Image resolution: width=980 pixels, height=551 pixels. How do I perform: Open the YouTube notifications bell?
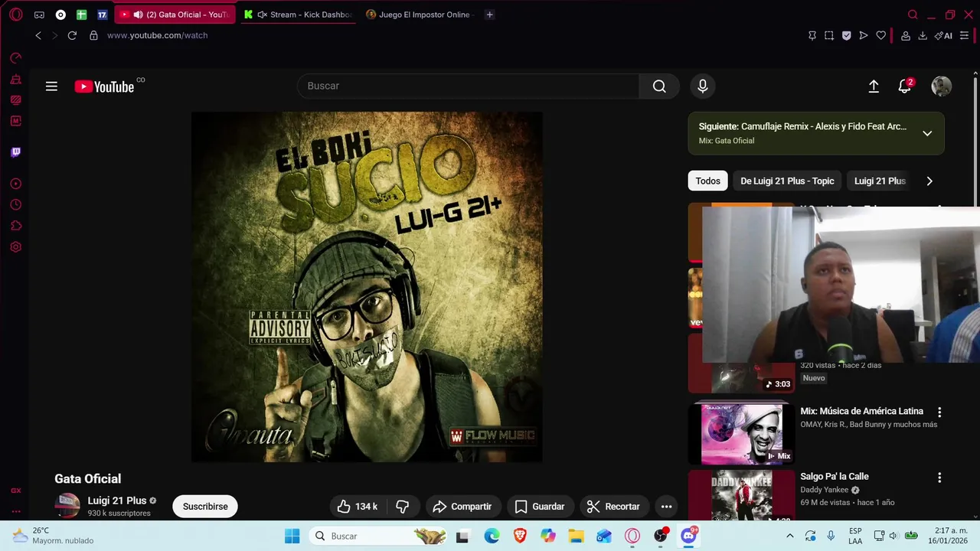coord(905,86)
